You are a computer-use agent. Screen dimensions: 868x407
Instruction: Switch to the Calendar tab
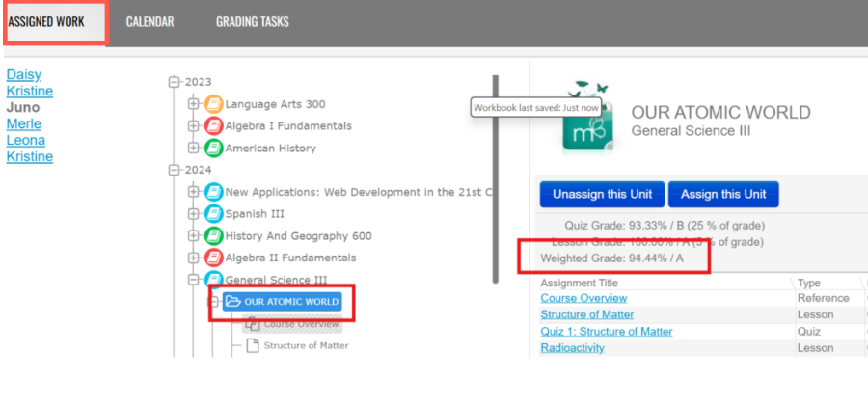click(x=149, y=22)
